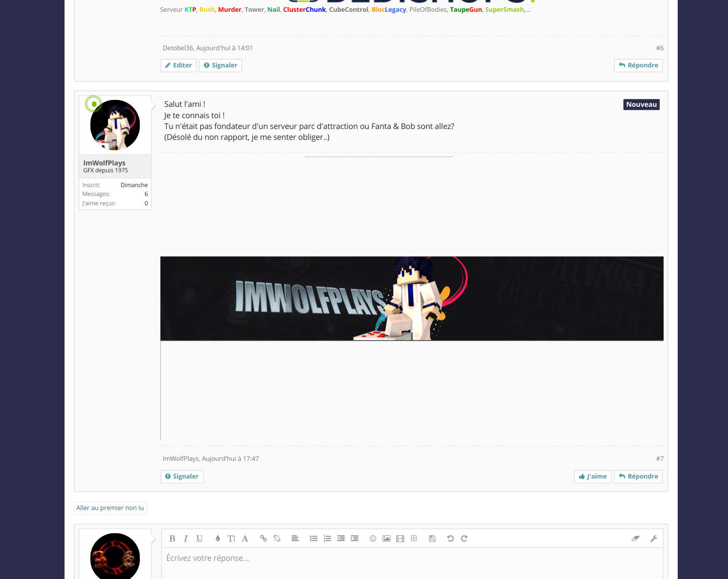Open the font family tool
Screen dimensions: 728x579
[245, 539]
